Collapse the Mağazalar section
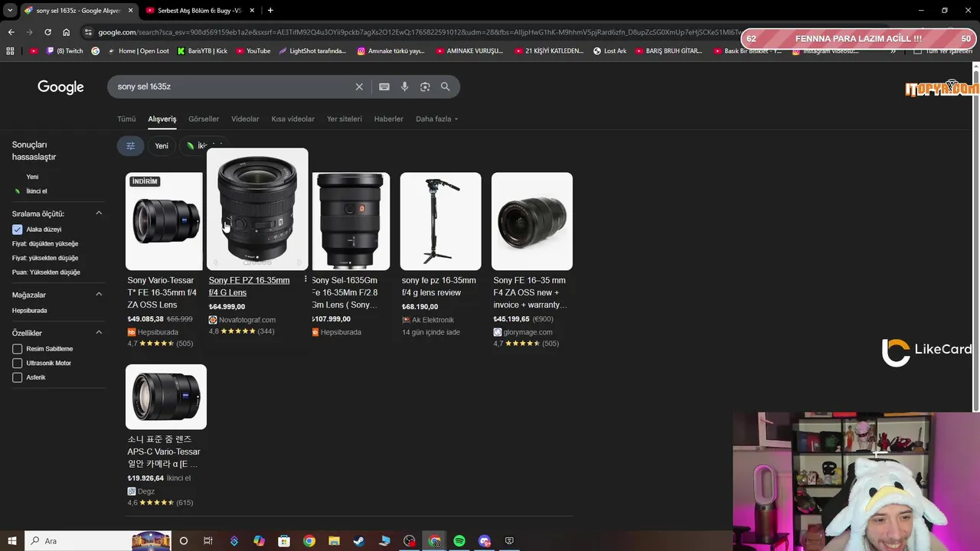Image resolution: width=980 pixels, height=551 pixels. coord(99,295)
